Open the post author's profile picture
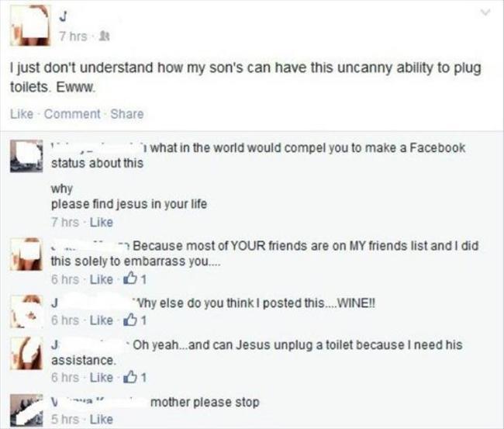Viewport: 504px width, 429px height. click(x=28, y=24)
